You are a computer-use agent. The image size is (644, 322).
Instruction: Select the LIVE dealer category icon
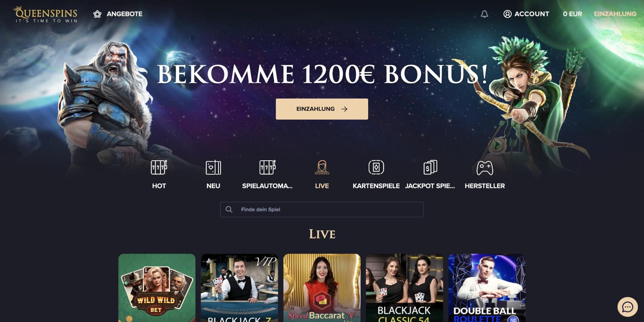tap(322, 167)
